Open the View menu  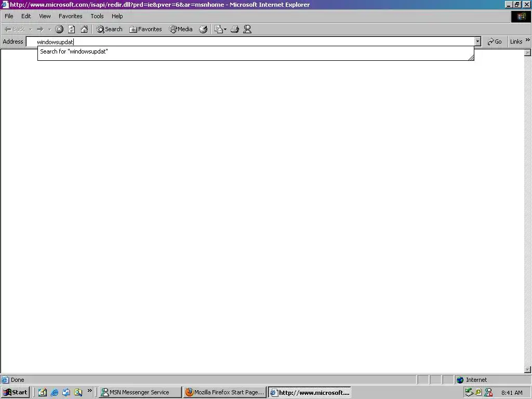pyautogui.click(x=45, y=16)
